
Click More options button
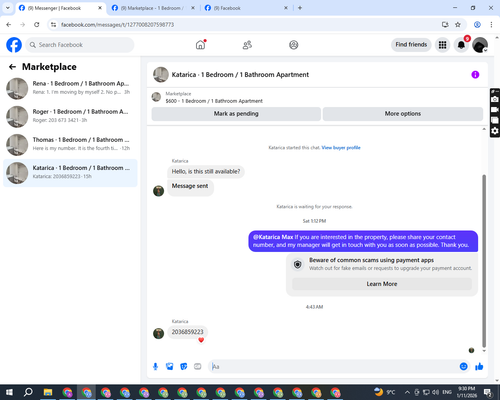click(x=403, y=114)
